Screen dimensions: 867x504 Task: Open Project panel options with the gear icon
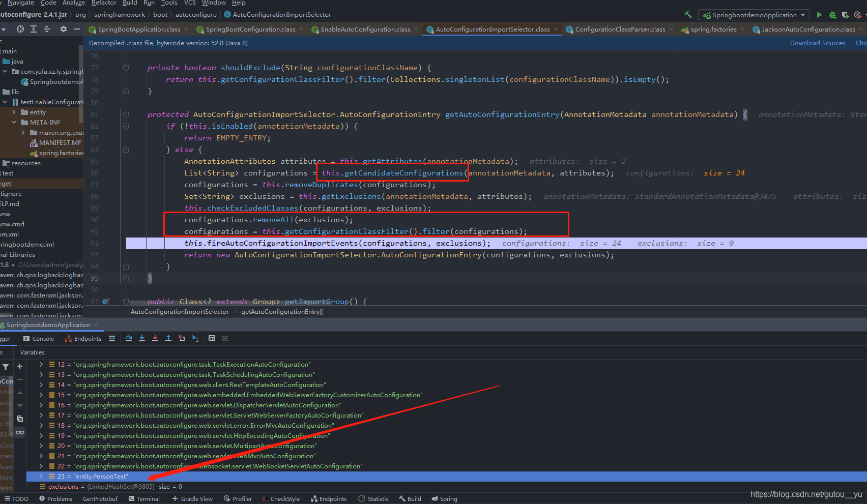64,29
